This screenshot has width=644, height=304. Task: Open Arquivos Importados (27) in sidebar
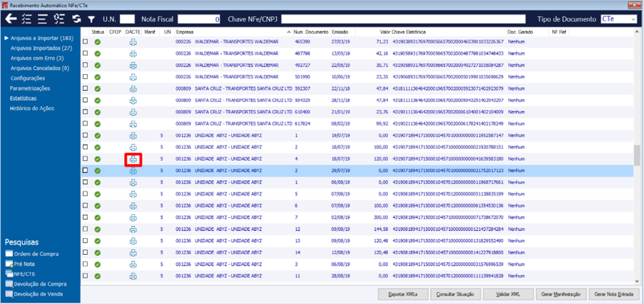pos(41,48)
